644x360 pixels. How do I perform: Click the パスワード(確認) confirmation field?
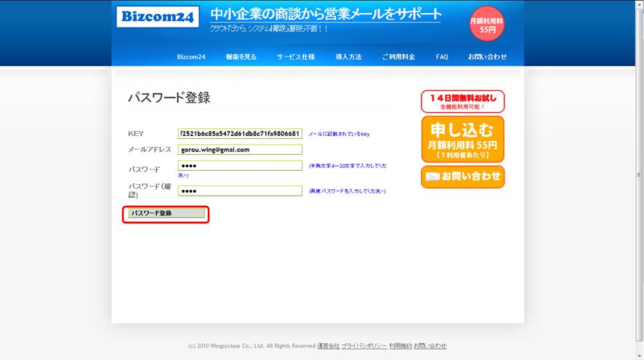coord(240,191)
